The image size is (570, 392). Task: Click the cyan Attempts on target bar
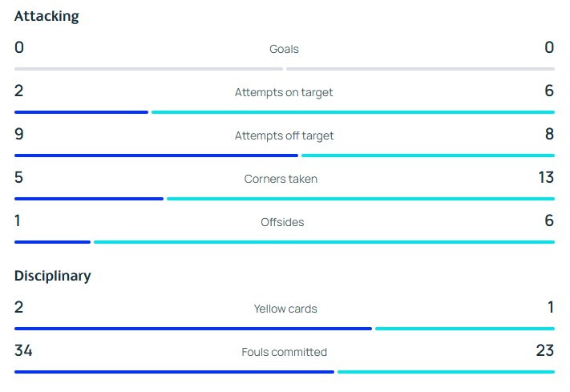tap(353, 112)
